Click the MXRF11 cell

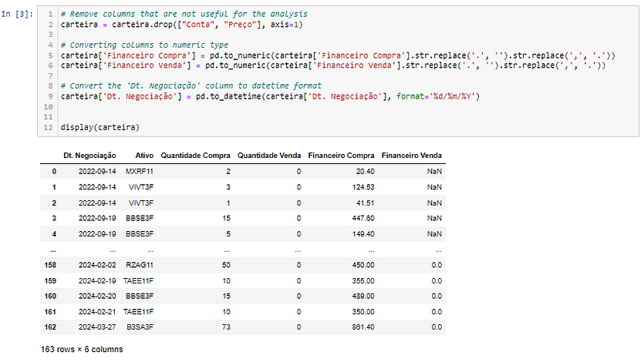(x=140, y=171)
